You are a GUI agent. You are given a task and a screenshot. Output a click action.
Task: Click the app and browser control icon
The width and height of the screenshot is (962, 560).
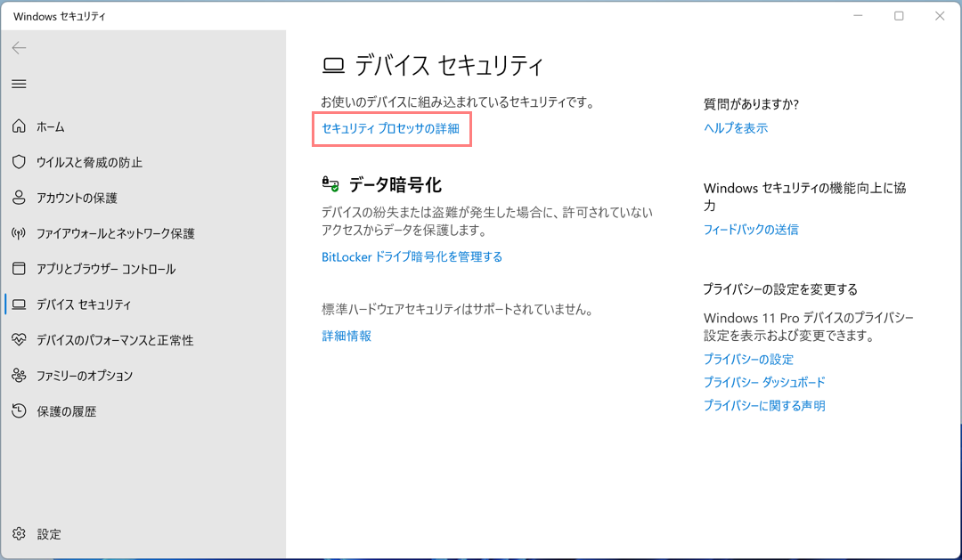tap(19, 269)
